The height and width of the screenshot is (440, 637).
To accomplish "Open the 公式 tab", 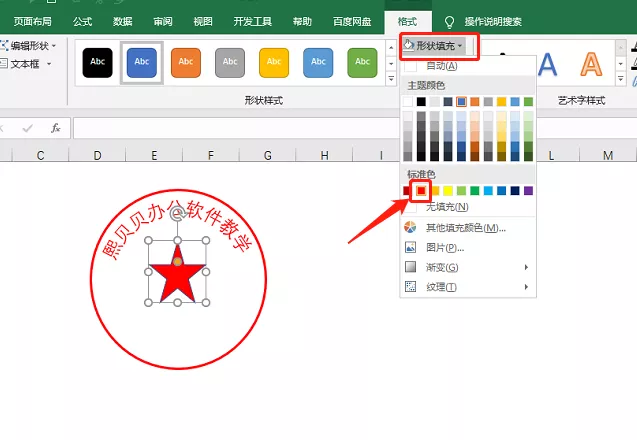I will (x=82, y=22).
